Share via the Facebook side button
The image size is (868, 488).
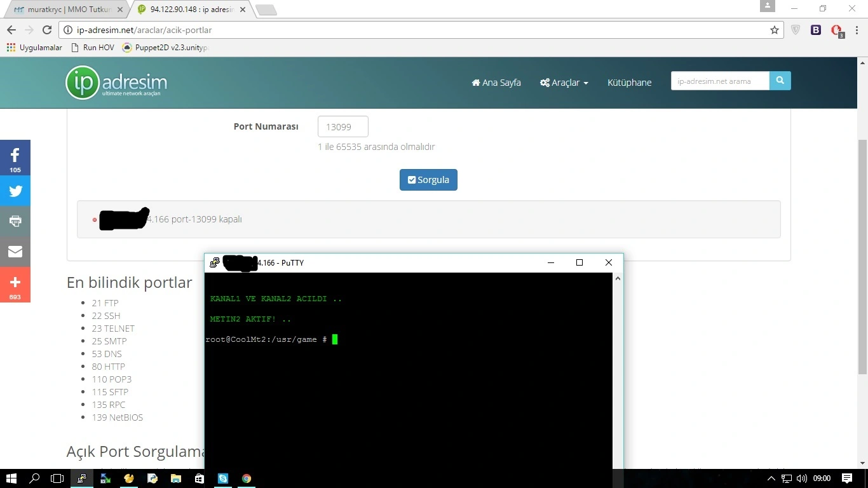15,158
